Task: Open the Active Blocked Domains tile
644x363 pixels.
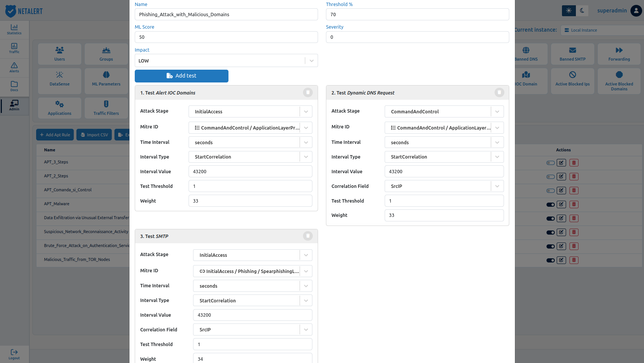Action: (619, 81)
